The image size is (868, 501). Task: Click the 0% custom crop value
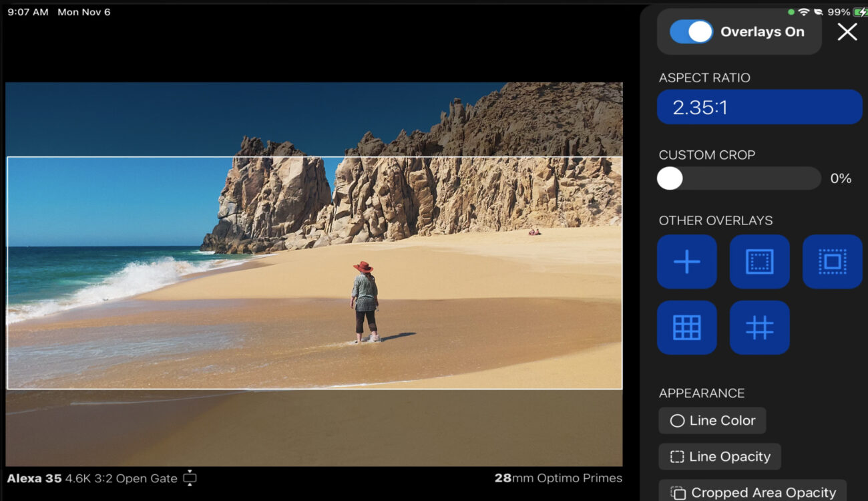(841, 178)
